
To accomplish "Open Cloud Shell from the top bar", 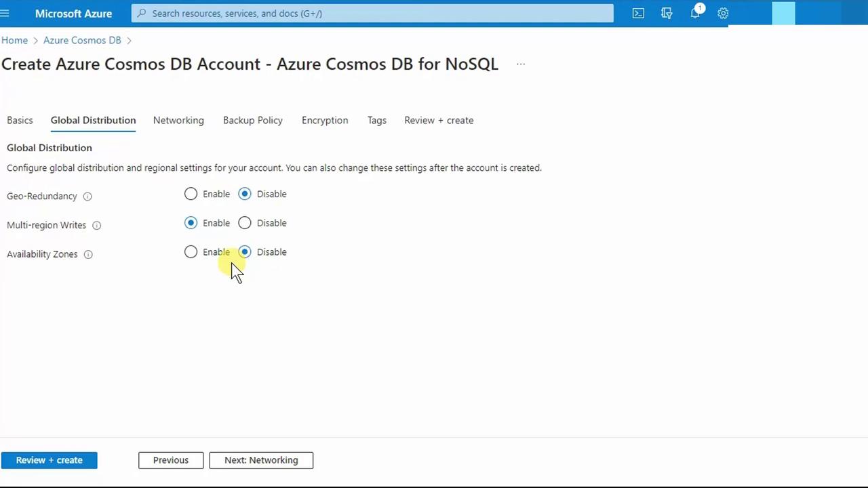I will coord(638,14).
